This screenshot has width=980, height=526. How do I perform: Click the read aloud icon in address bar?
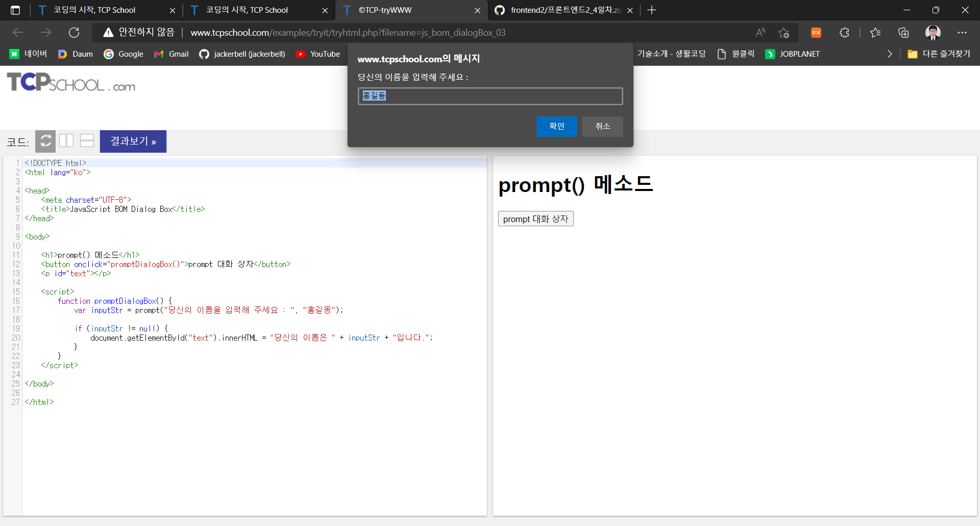coord(761,33)
